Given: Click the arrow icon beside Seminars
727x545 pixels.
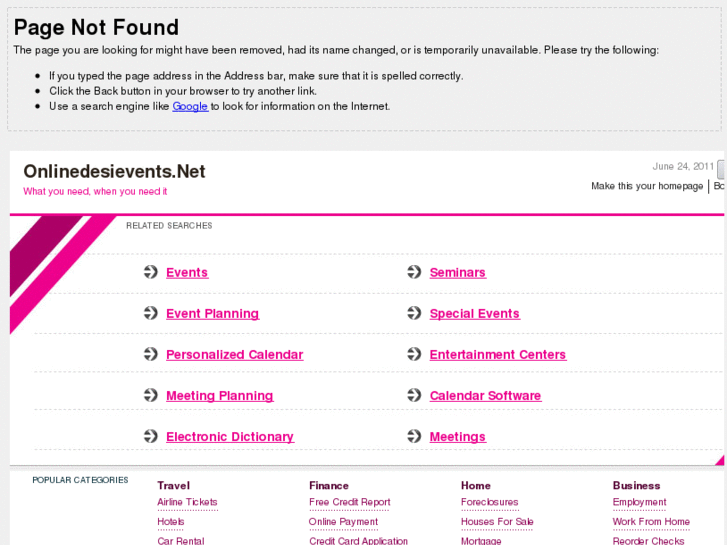Looking at the screenshot, I should 414,272.
